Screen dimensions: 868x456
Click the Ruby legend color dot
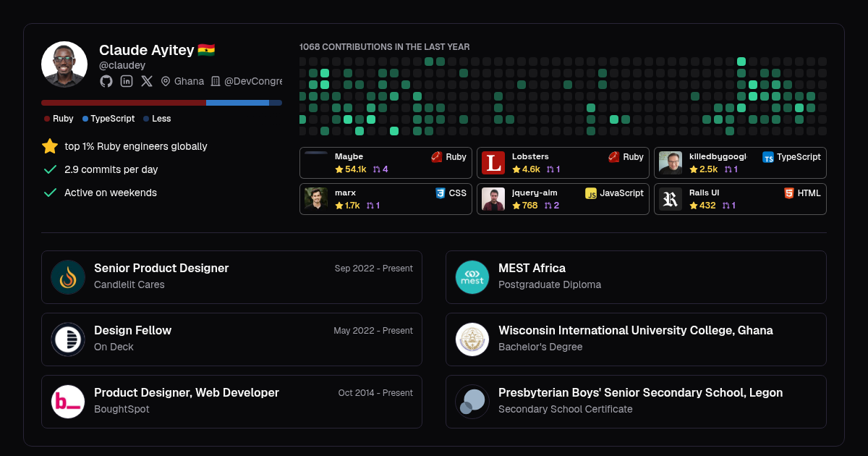pos(47,119)
